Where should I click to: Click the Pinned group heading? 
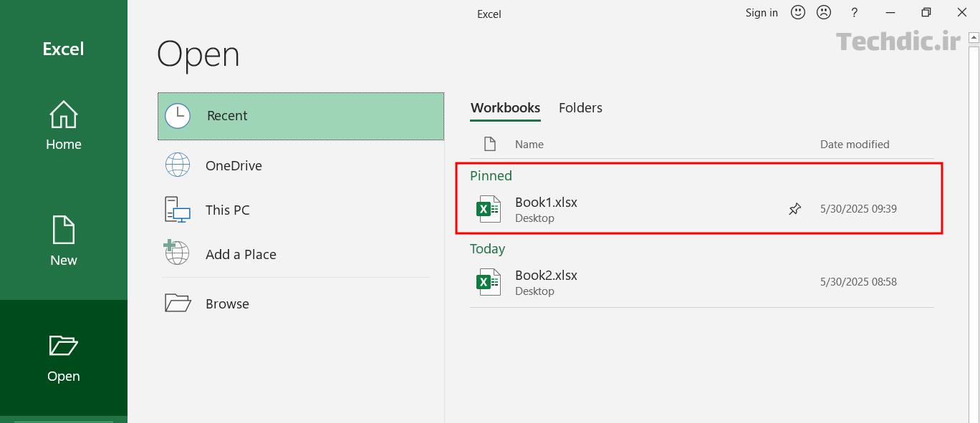click(x=491, y=176)
